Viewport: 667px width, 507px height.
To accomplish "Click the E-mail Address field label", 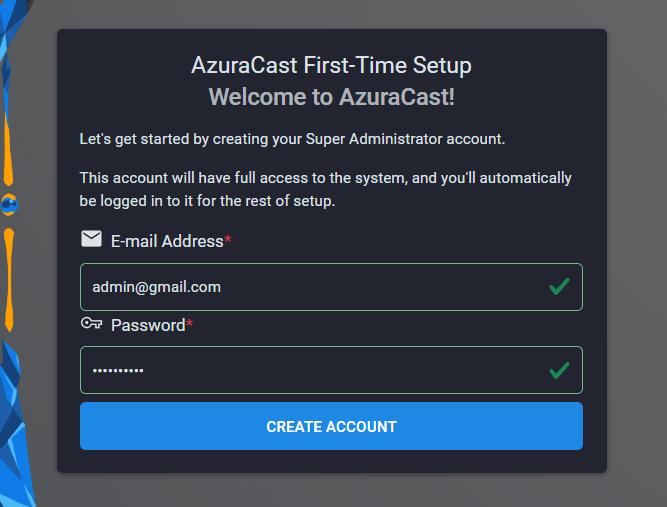I will 167,241.
